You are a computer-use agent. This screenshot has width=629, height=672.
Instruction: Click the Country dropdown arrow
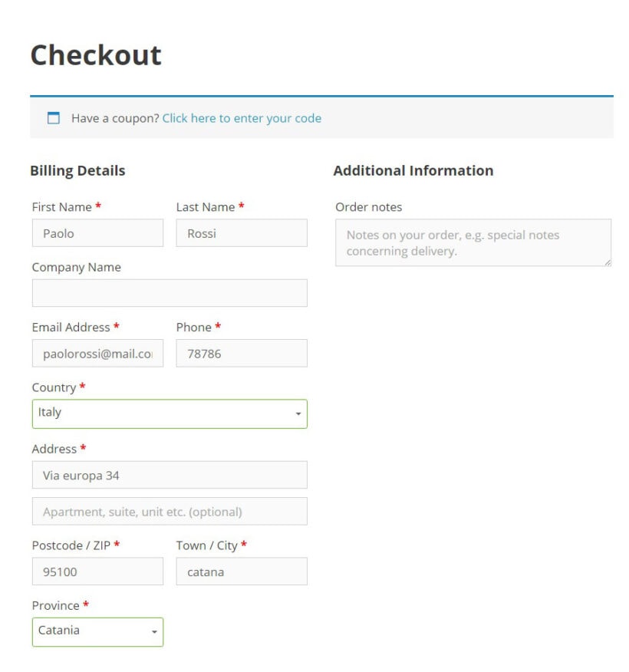tap(298, 413)
